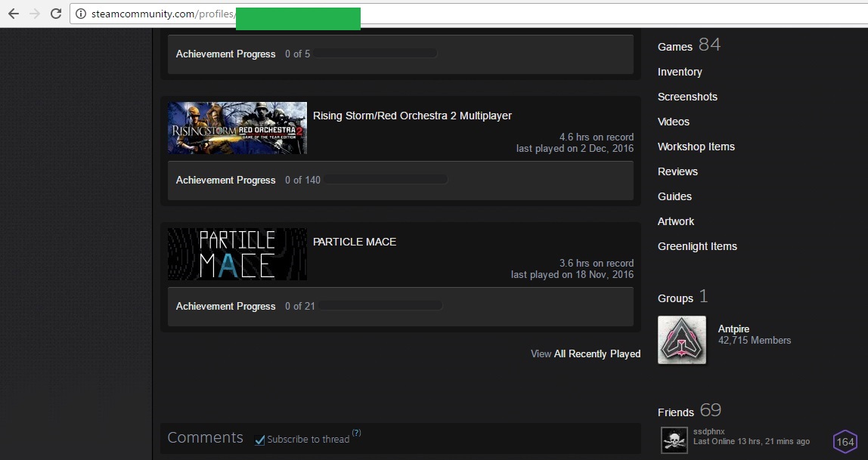Click the Comments section heading
Screen dimensions: 868x460
tap(206, 437)
